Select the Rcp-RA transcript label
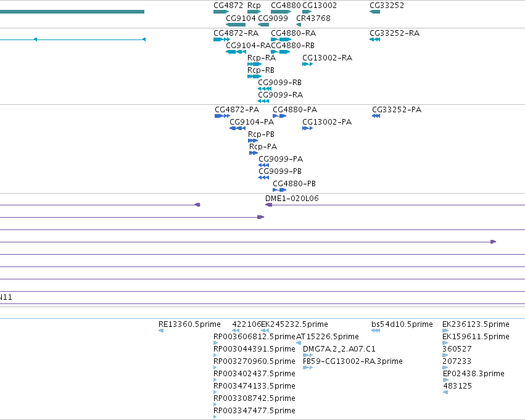The height and width of the screenshot is (420, 525). tap(262, 58)
